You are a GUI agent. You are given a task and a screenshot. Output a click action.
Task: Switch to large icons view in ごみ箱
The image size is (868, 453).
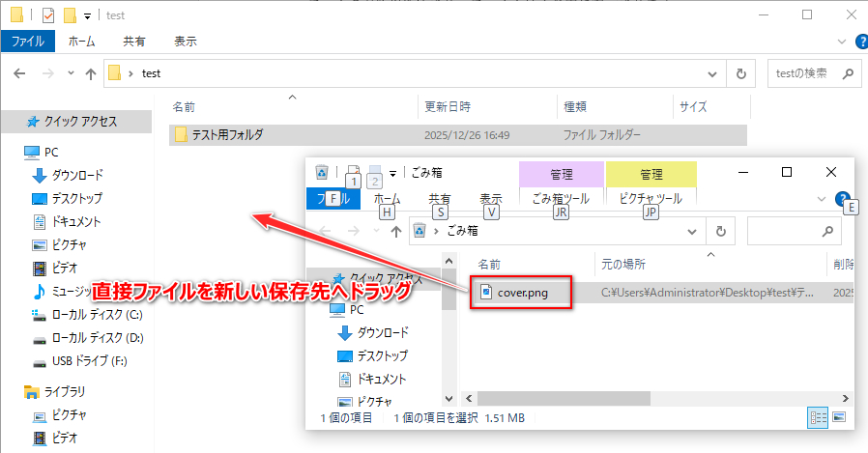839,417
